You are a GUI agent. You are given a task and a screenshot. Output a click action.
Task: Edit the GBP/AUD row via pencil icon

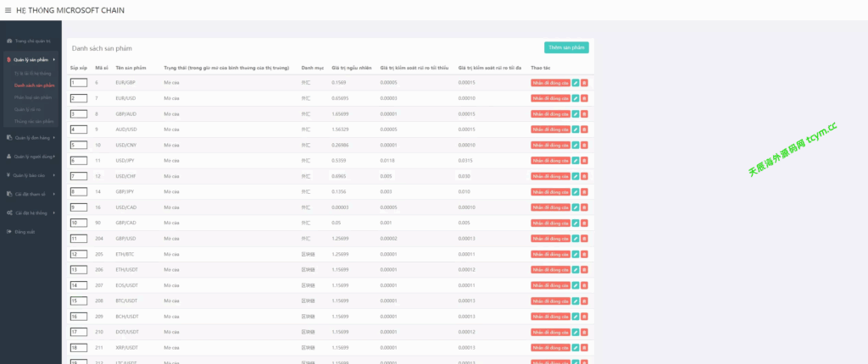(576, 114)
